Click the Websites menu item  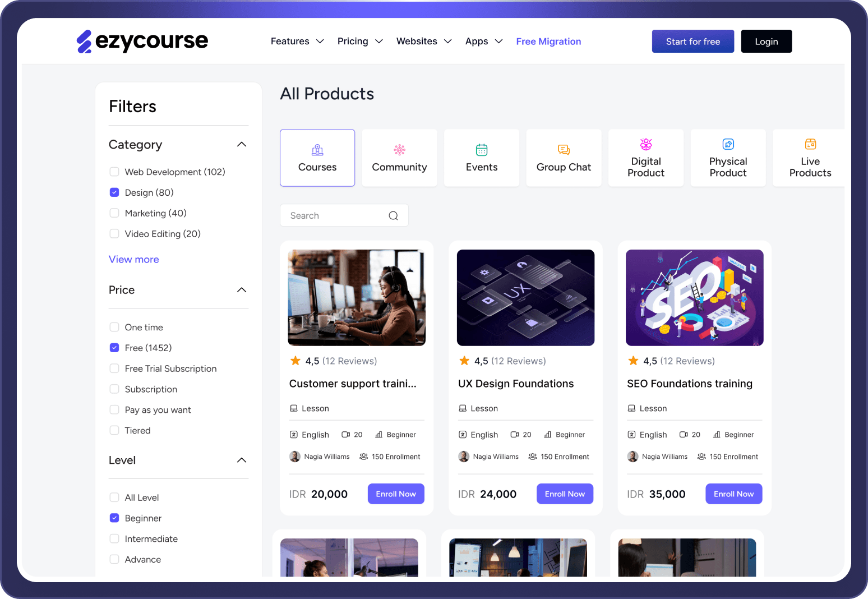pyautogui.click(x=423, y=41)
